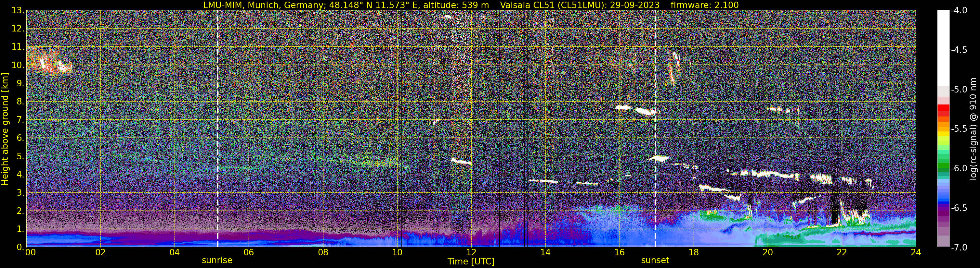Click the '14' time tick label
The image size is (980, 268).
tap(545, 252)
